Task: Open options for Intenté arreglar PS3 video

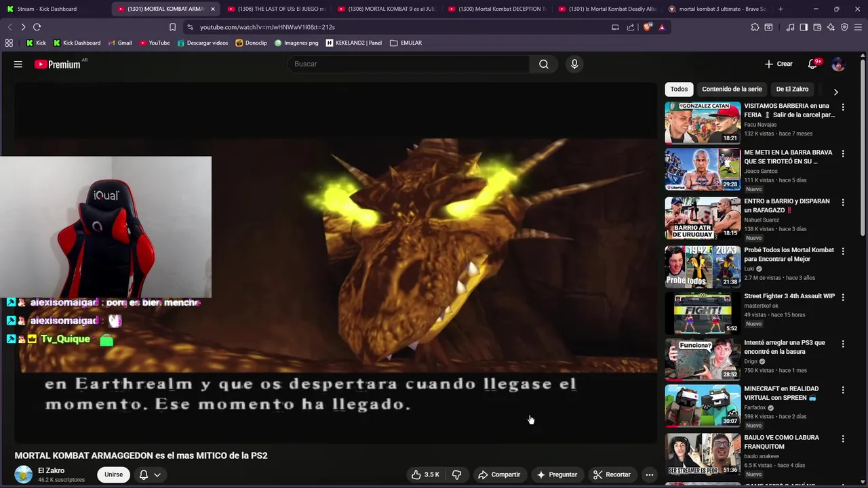Action: pos(843,344)
